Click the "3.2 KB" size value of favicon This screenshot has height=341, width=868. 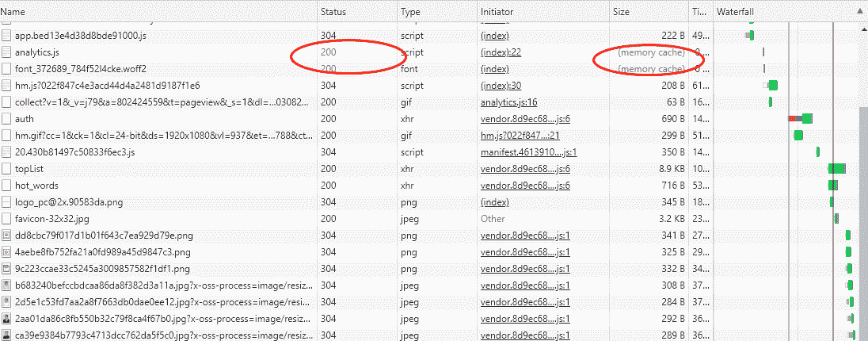[x=672, y=218]
